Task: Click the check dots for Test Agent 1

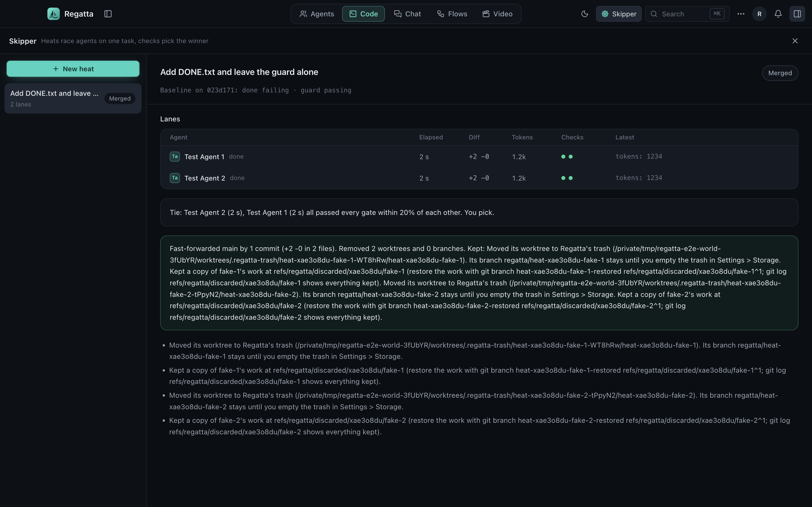Action: 567,157
